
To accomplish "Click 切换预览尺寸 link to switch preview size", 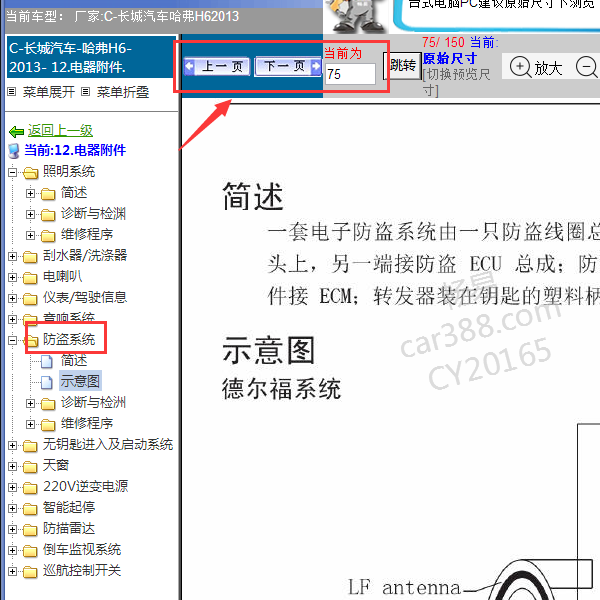I will click(456, 82).
